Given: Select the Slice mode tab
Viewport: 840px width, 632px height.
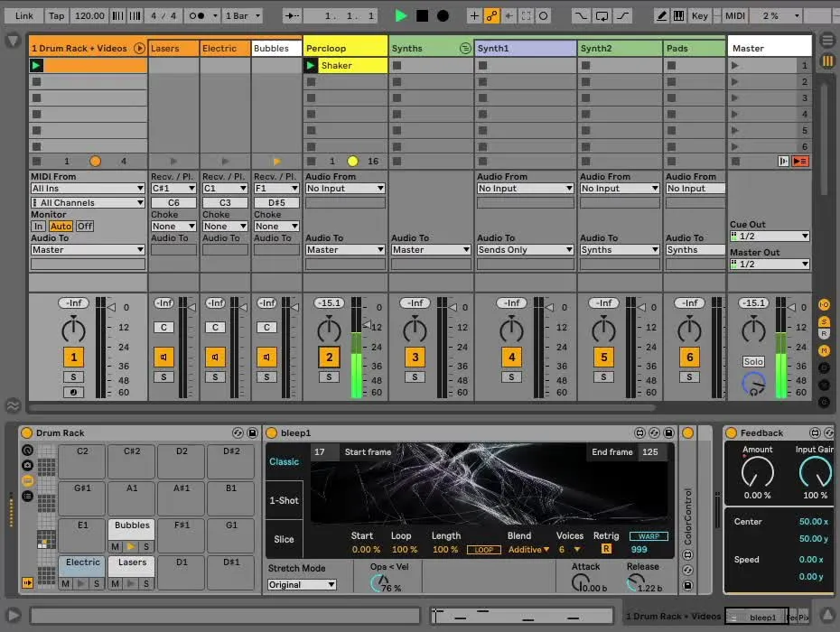Looking at the screenshot, I should pos(284,539).
